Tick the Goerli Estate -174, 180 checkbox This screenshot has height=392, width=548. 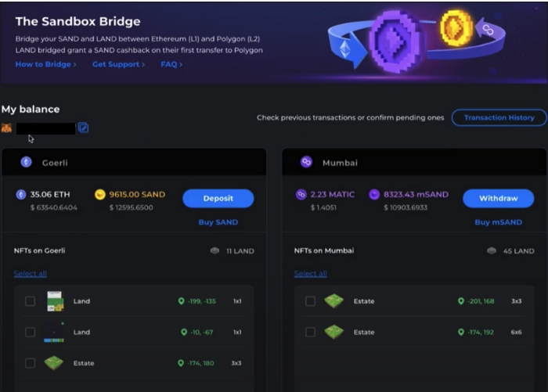pyautogui.click(x=30, y=363)
